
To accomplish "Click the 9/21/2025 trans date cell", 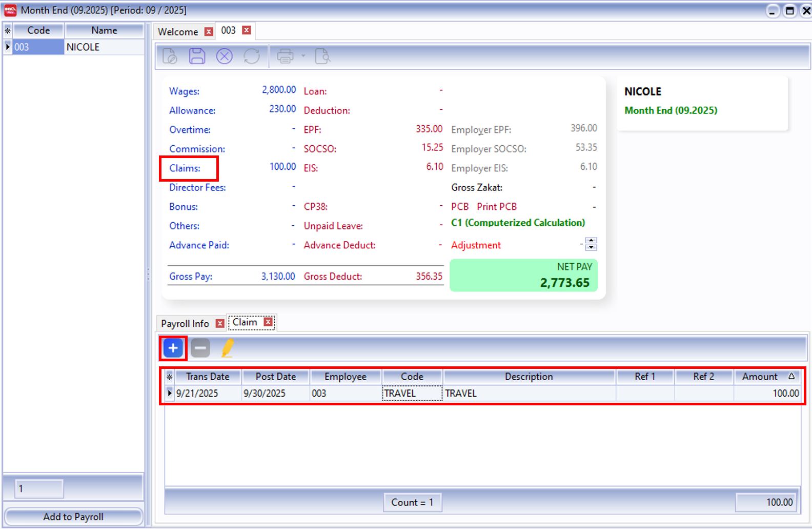I will coord(208,394).
